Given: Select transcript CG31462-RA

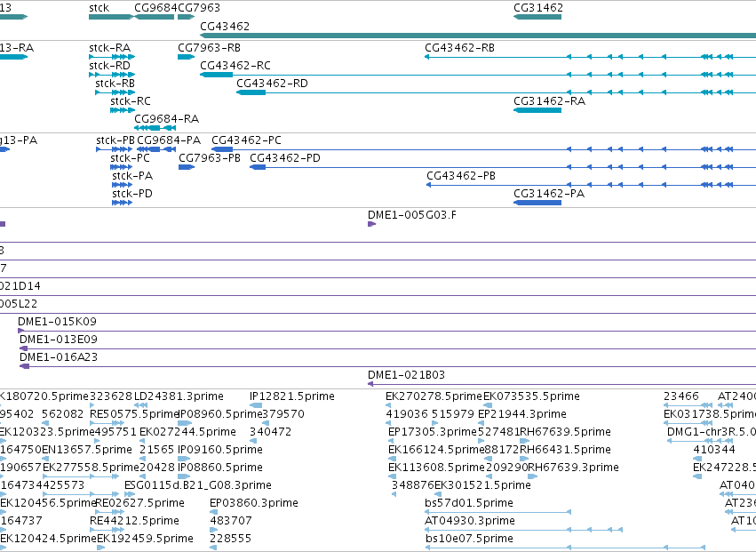Looking at the screenshot, I should click(549, 101).
